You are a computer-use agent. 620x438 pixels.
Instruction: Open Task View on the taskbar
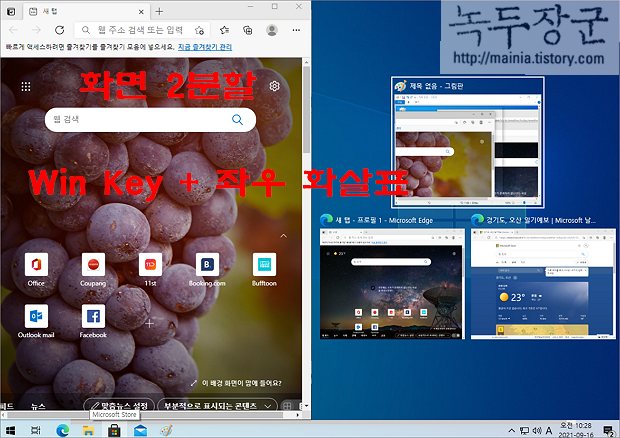tap(36, 430)
